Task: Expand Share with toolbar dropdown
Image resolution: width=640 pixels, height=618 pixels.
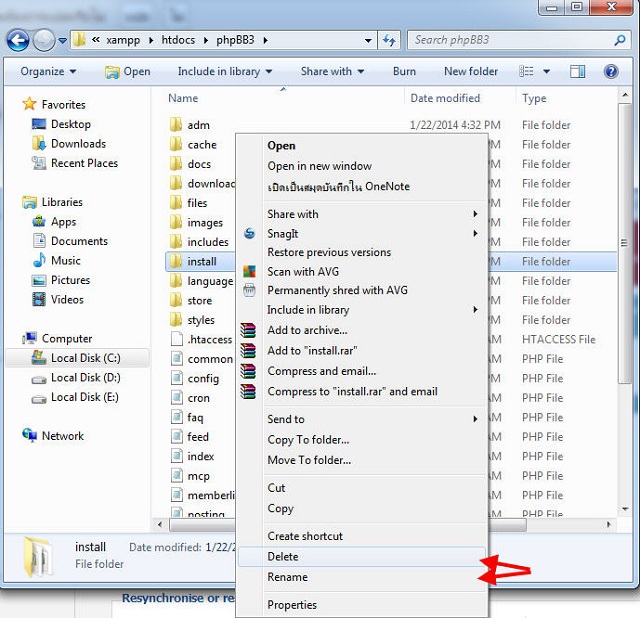Action: pyautogui.click(x=332, y=71)
